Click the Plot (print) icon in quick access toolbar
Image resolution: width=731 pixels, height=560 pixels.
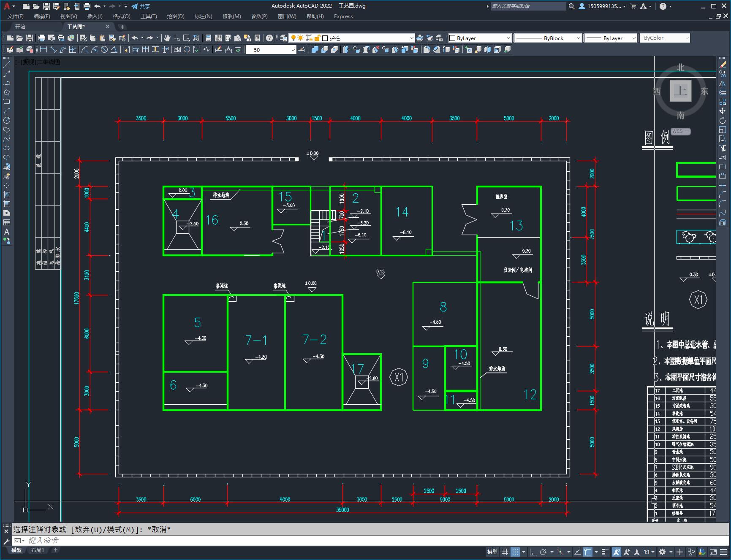click(x=87, y=6)
